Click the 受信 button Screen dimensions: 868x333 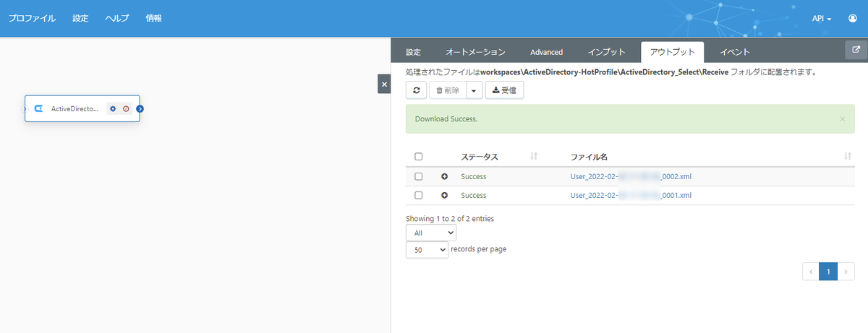coord(504,90)
